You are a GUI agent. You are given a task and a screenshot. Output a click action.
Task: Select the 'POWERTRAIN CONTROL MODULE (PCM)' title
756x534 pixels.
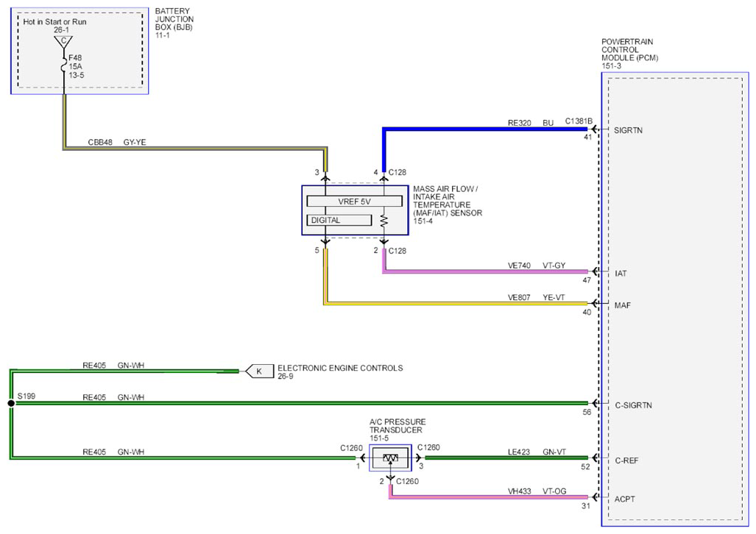(x=629, y=49)
